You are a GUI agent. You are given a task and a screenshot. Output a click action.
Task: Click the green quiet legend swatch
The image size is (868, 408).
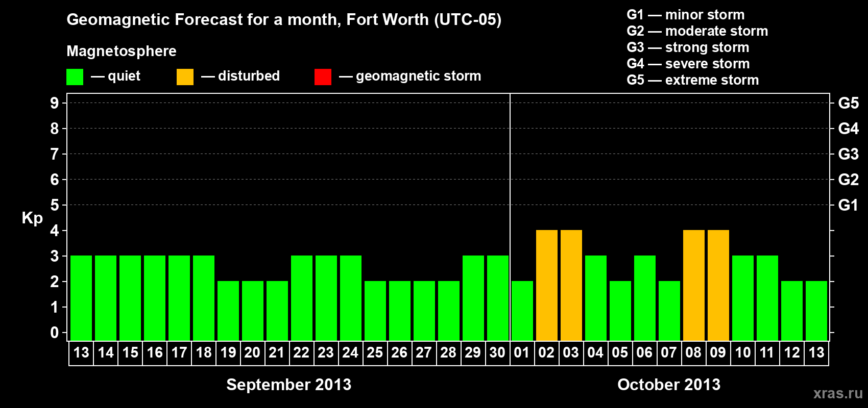coord(75,77)
